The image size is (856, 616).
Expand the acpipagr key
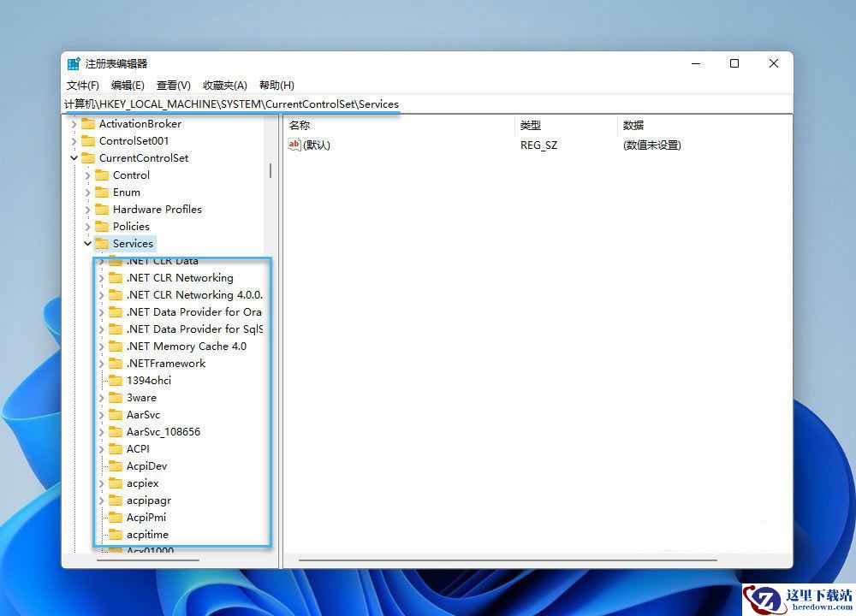click(x=102, y=500)
